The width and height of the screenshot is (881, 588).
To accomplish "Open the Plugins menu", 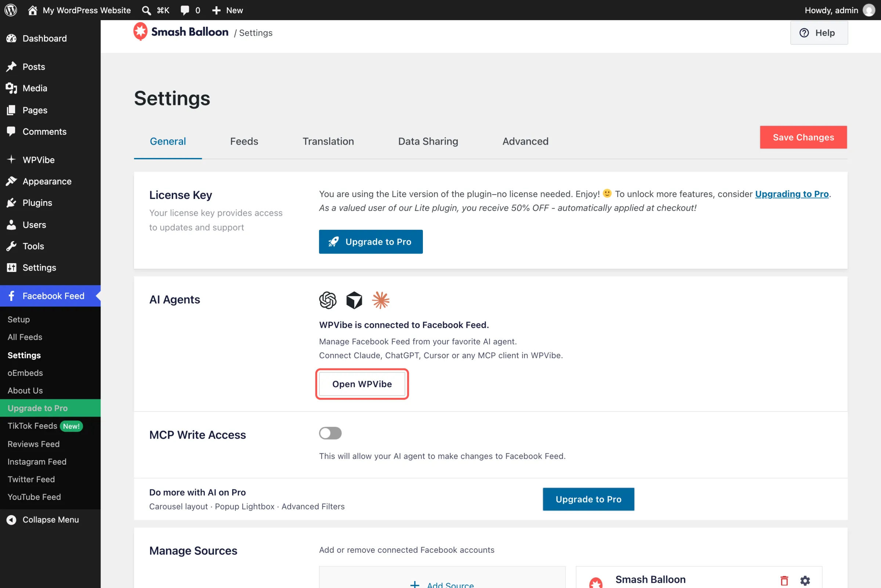I will (50, 203).
